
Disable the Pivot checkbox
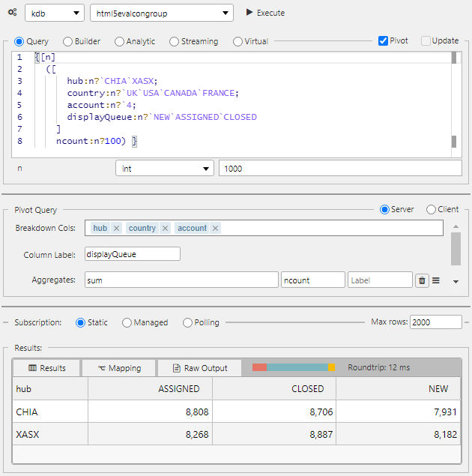pyautogui.click(x=383, y=41)
